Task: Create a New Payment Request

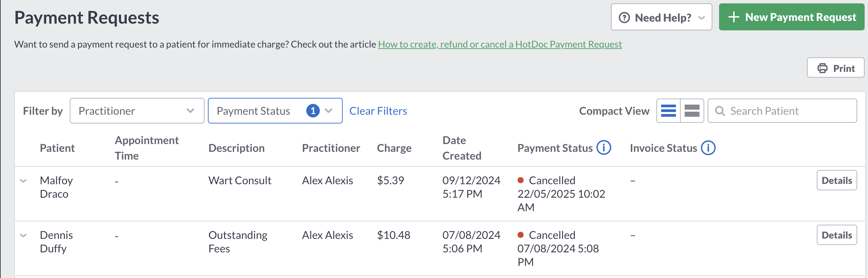Action: coord(792,17)
